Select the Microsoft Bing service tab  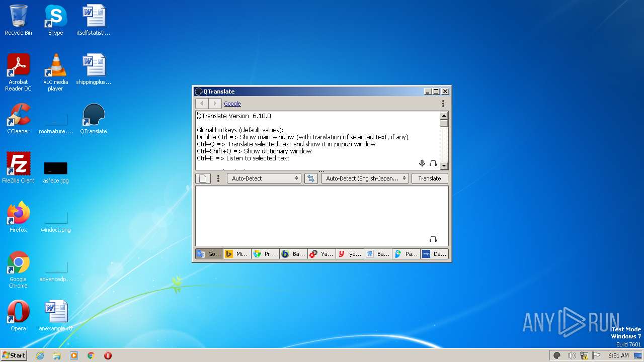(x=237, y=254)
